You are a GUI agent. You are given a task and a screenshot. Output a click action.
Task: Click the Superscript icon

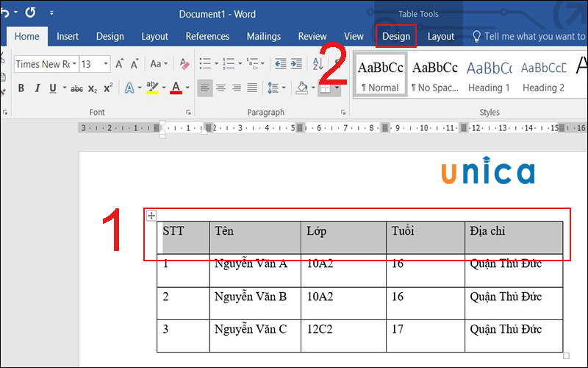tap(108, 88)
